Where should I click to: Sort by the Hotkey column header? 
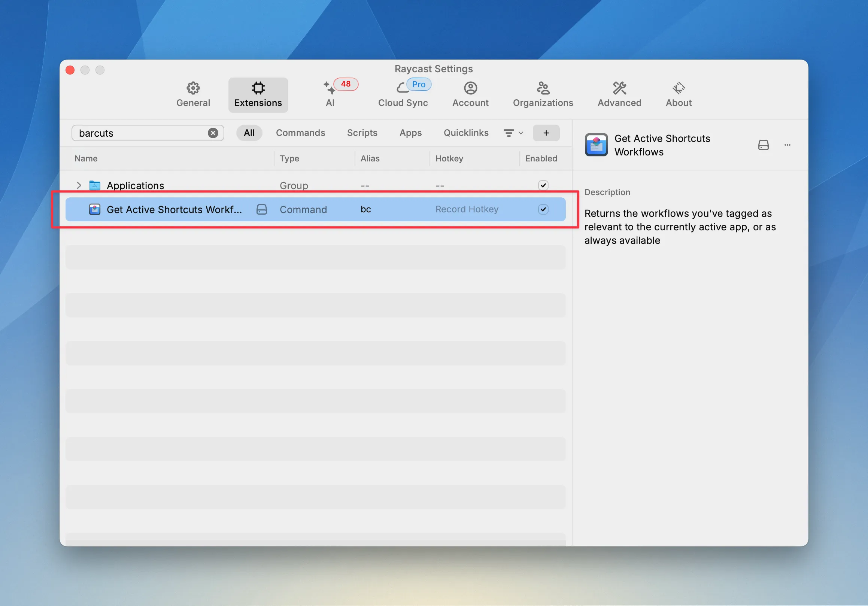click(x=449, y=158)
